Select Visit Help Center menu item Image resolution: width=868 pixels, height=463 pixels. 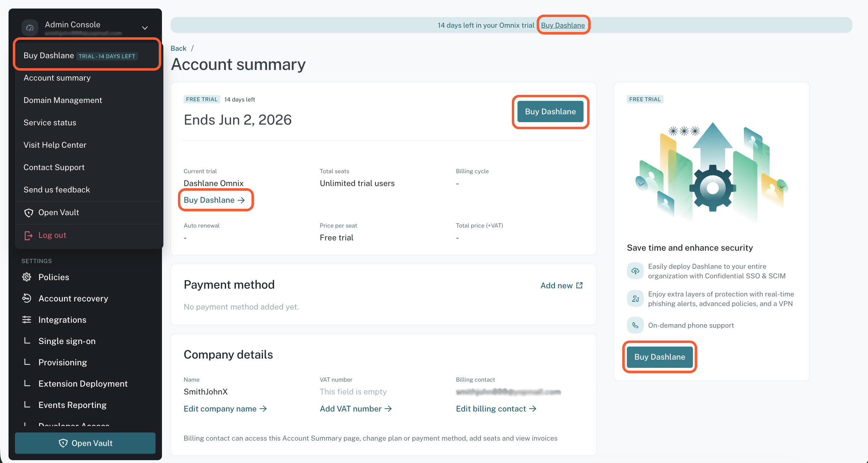(55, 145)
